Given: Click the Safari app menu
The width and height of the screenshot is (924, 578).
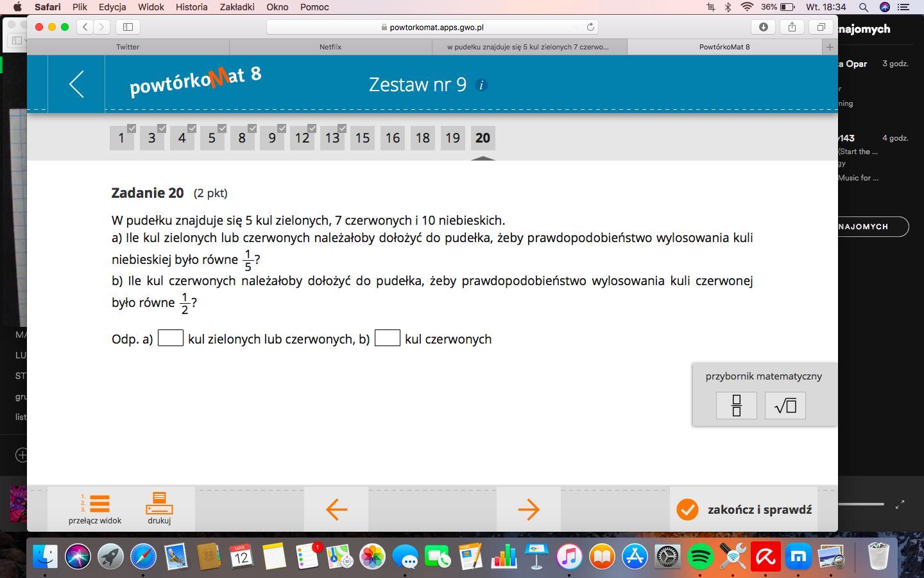Looking at the screenshot, I should tap(47, 7).
